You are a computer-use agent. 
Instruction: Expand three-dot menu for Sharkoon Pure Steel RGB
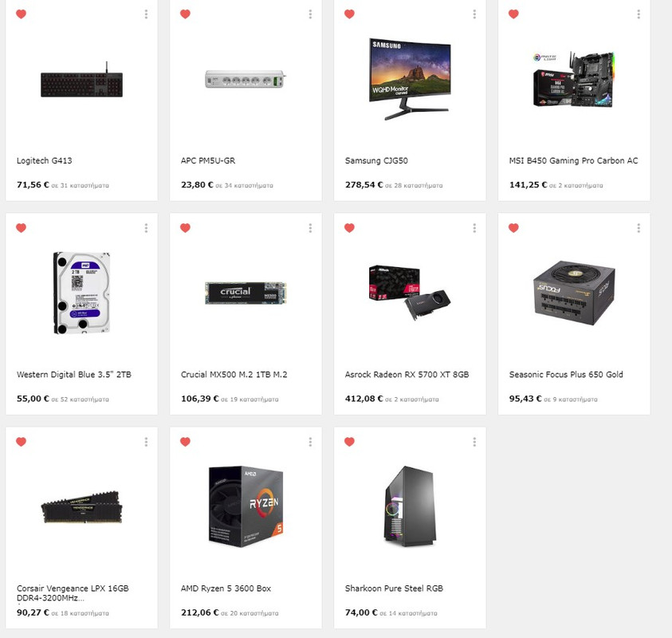point(474,442)
